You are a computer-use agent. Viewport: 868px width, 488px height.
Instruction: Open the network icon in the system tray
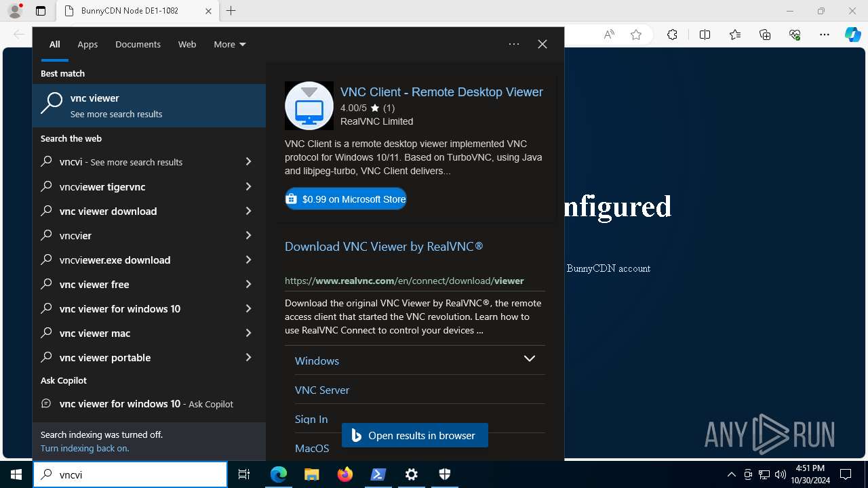click(764, 474)
